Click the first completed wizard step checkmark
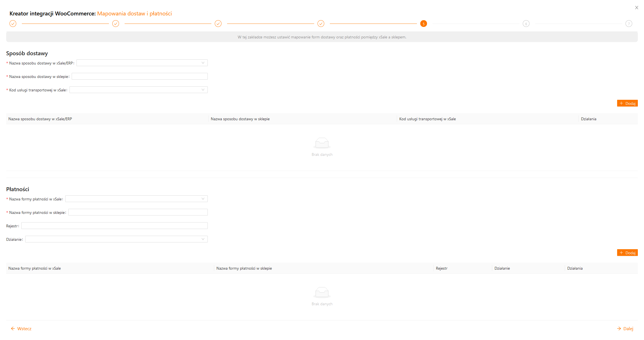 click(13, 24)
